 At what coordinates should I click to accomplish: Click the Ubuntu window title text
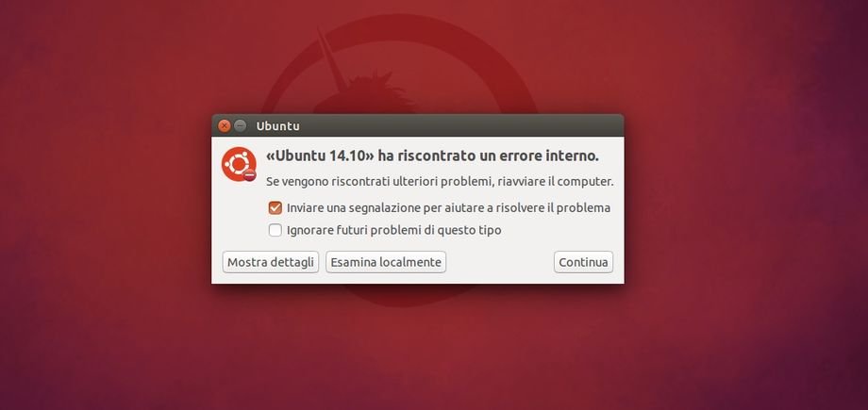pos(278,126)
